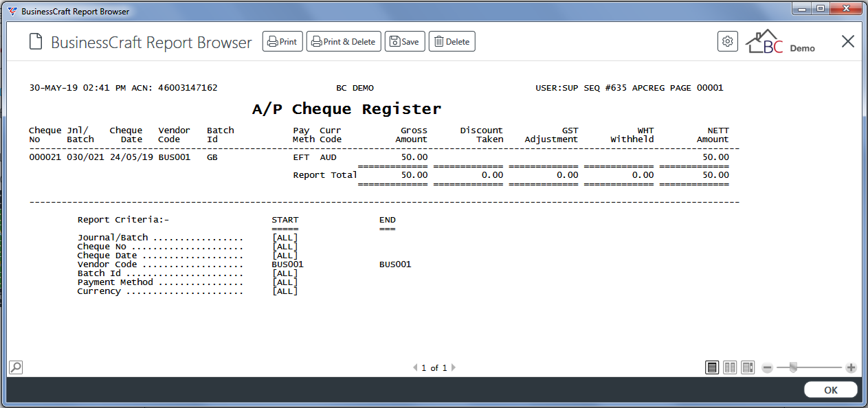Click journal batch value 030/021
Viewport: 868px width, 408px height.
pos(85,157)
